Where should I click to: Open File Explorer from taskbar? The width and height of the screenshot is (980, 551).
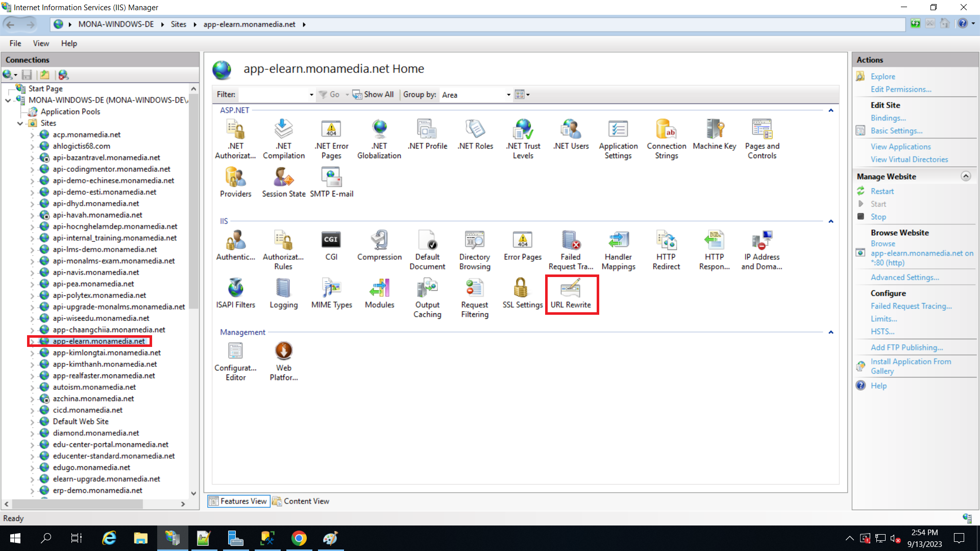tap(140, 538)
